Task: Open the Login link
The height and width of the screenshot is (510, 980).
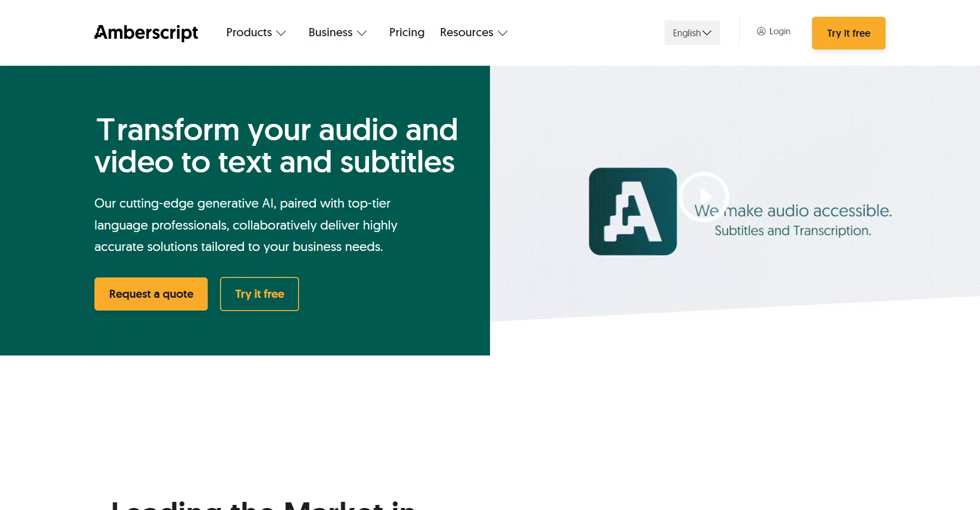Action: coord(779,32)
